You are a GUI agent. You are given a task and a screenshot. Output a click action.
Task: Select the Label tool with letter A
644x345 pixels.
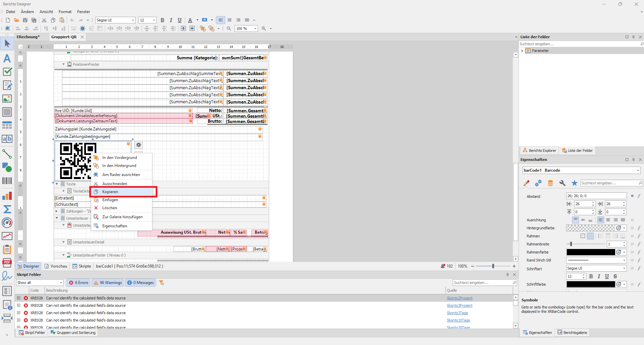click(7, 58)
